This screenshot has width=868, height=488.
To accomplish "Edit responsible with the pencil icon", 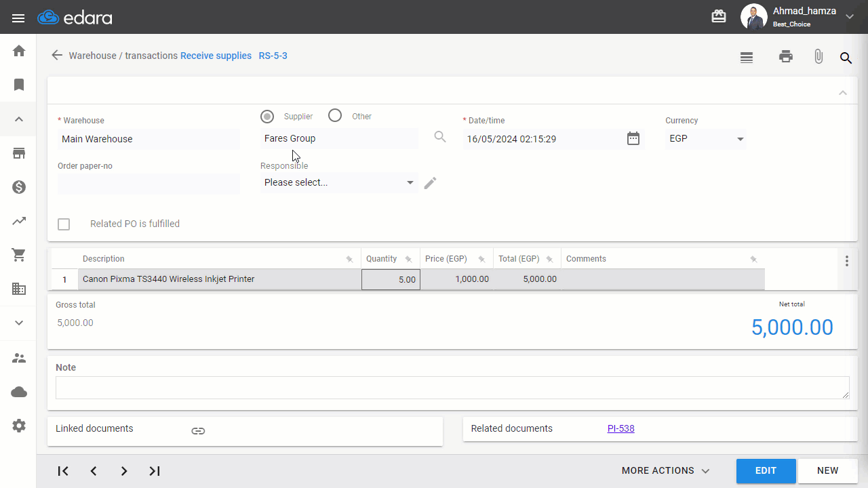I will point(430,183).
